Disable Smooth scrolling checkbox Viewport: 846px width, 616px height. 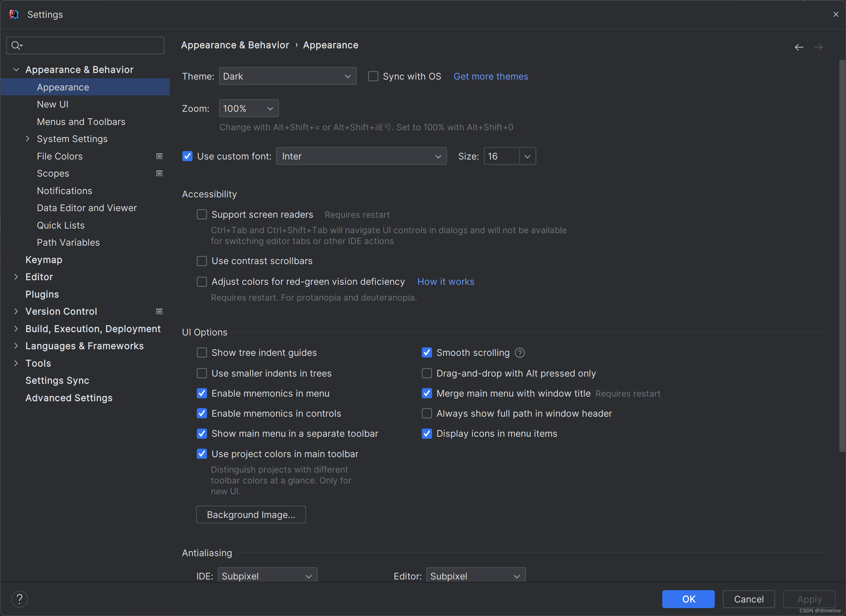pos(427,353)
